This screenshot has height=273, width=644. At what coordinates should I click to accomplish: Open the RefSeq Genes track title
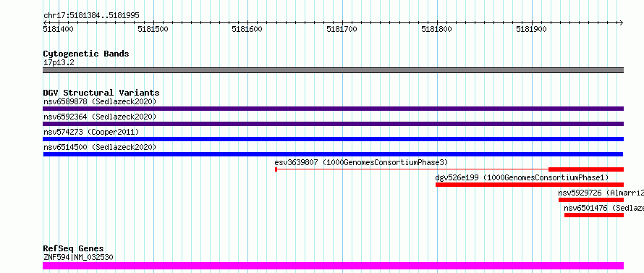[x=74, y=249]
